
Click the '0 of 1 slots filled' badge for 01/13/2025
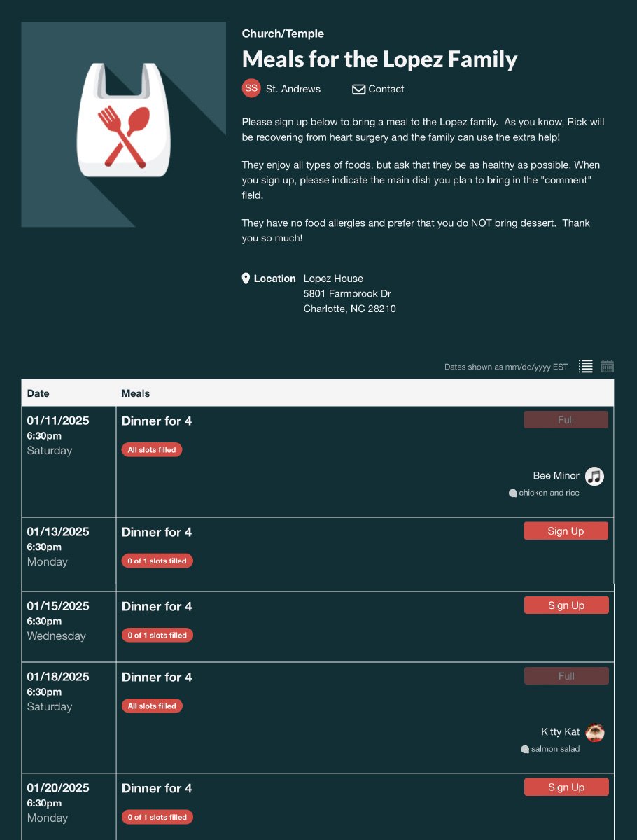click(x=157, y=561)
